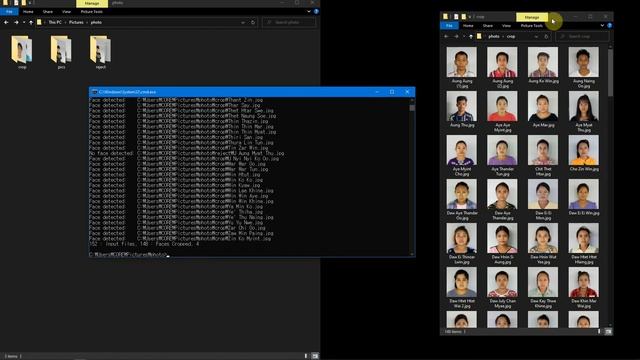Open File menu in photo window
This screenshot has width=640, height=360.
click(9, 11)
